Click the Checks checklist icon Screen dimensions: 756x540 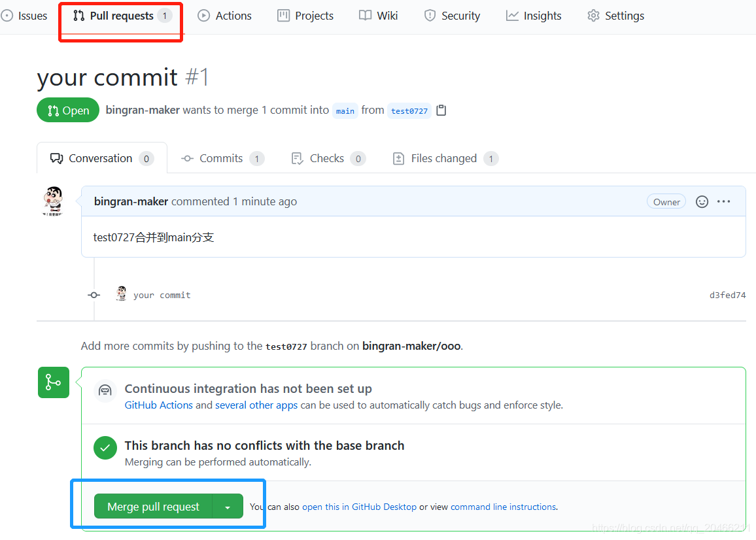(298, 158)
